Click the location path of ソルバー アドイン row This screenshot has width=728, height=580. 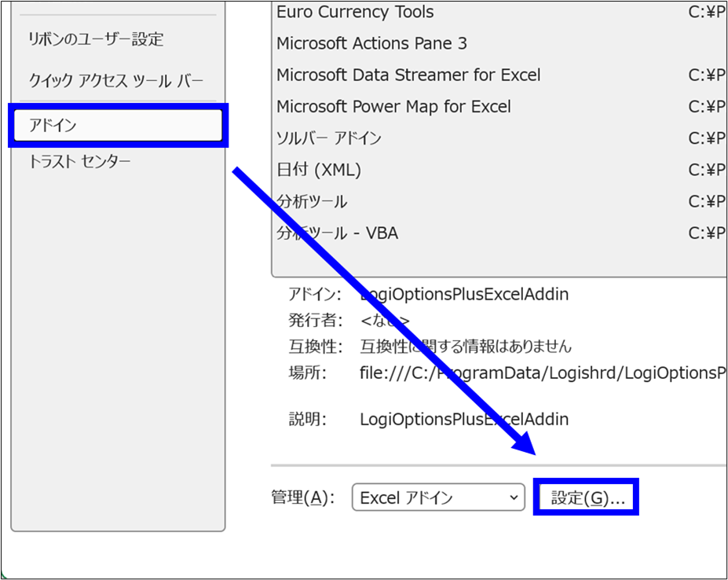click(x=706, y=138)
